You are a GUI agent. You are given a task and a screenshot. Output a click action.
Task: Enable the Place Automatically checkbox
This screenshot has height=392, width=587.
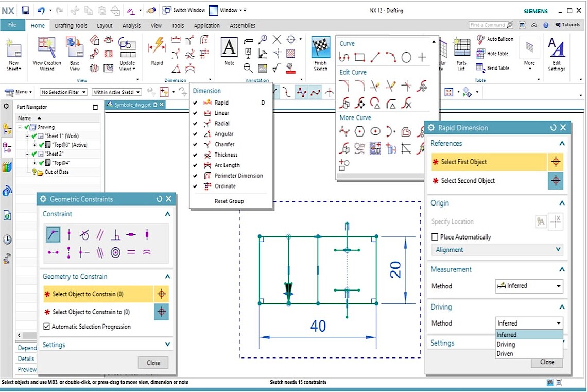point(435,237)
